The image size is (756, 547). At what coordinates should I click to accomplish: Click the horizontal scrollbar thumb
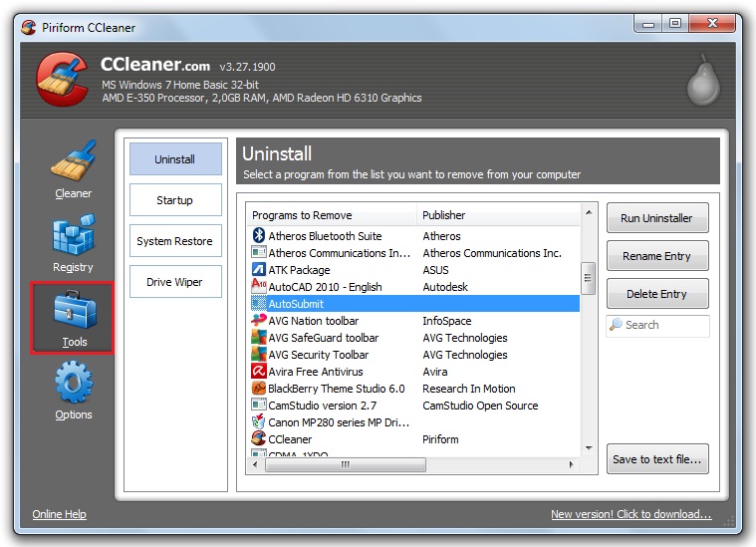pos(346,464)
